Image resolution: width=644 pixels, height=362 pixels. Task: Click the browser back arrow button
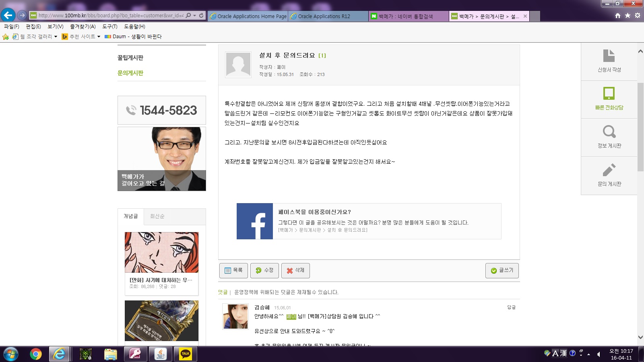click(x=8, y=15)
